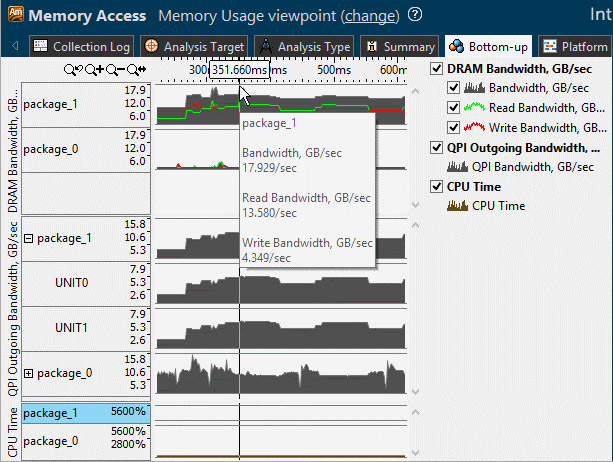
Task: Open the Platform tab
Action: [x=575, y=46]
